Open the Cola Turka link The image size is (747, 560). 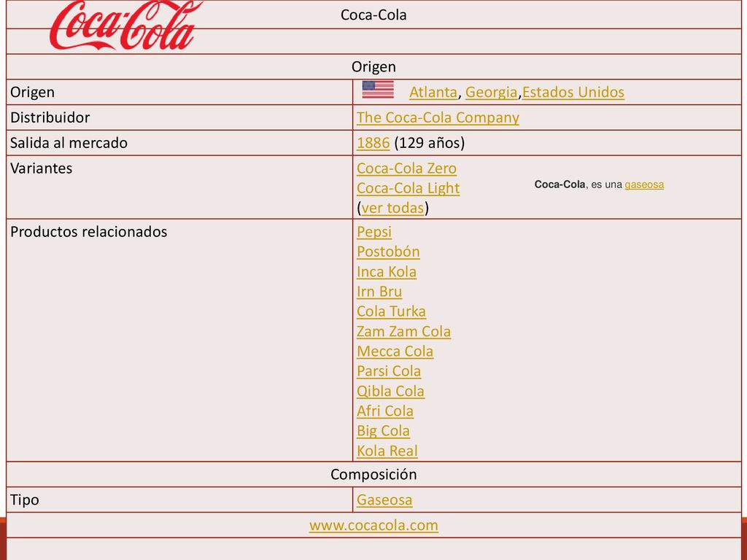click(391, 311)
